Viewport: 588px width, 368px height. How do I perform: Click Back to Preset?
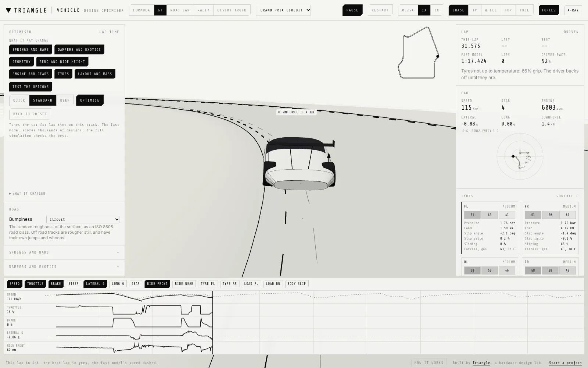30,114
